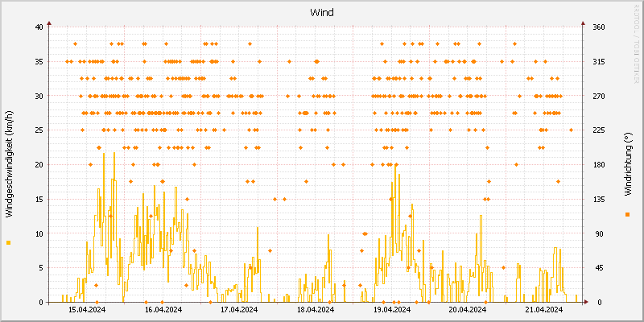Click the left axis value 20
Screen dimensions: 644x322
(x=39, y=165)
